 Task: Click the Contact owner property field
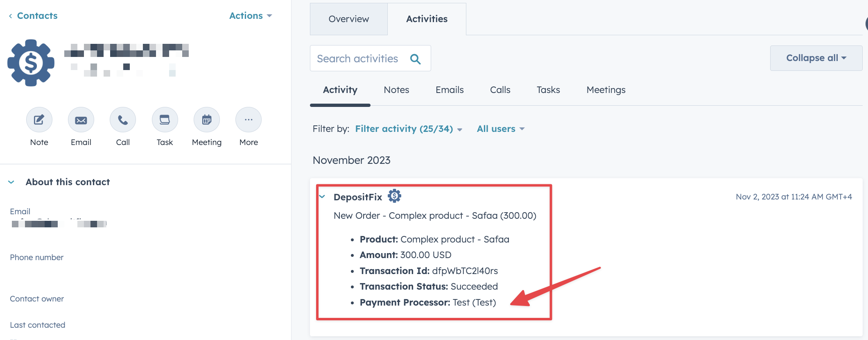[37, 299]
